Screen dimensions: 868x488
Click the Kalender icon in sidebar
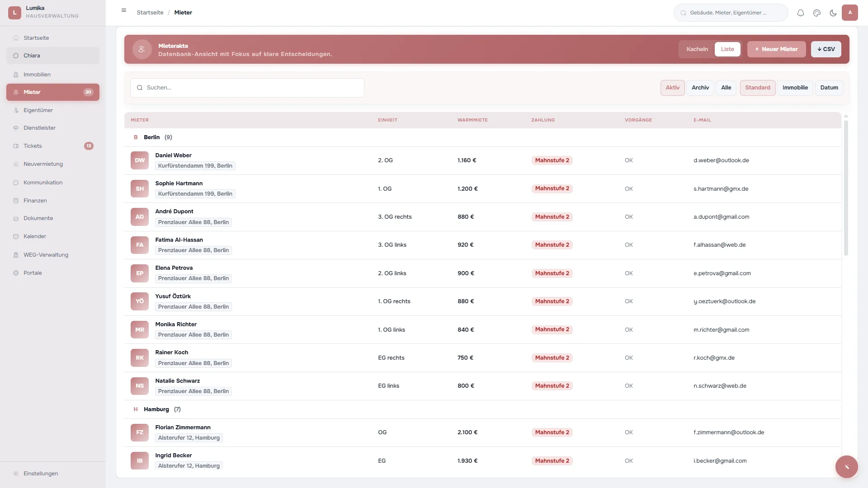(x=16, y=236)
